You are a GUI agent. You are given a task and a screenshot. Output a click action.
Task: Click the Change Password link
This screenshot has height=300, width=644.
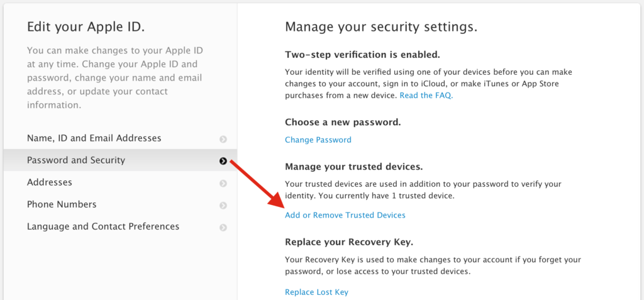click(x=318, y=140)
